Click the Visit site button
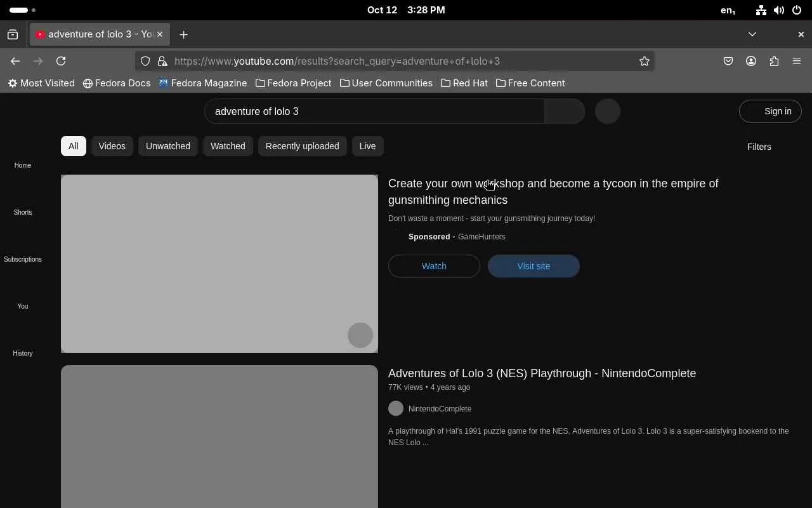This screenshot has height=508, width=812. (534, 266)
